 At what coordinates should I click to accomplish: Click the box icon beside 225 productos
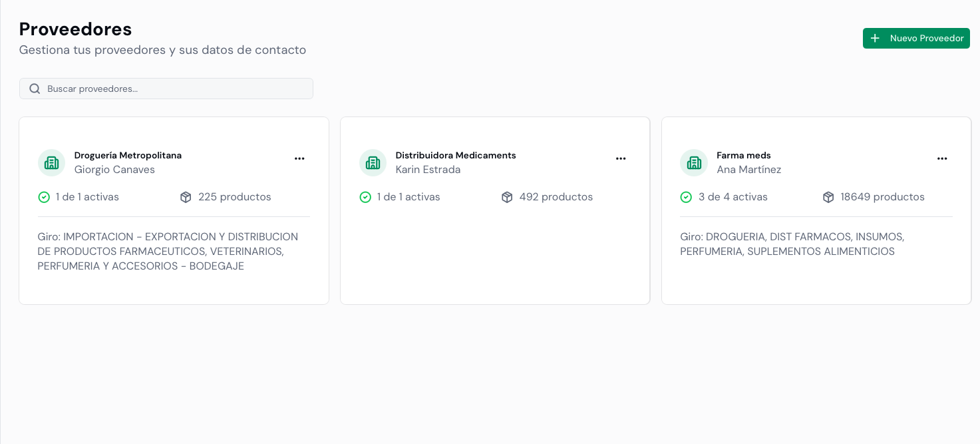tap(186, 197)
